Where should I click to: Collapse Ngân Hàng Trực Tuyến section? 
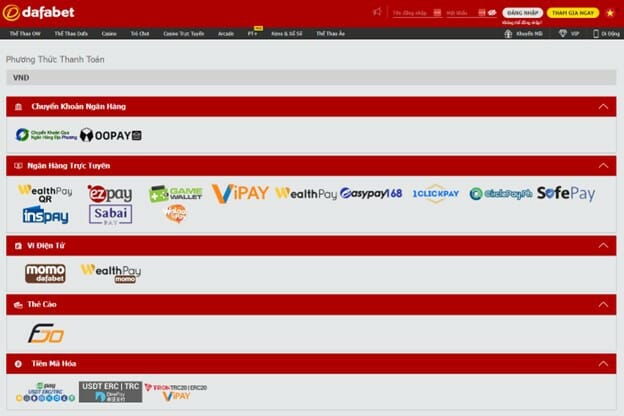pos(603,166)
